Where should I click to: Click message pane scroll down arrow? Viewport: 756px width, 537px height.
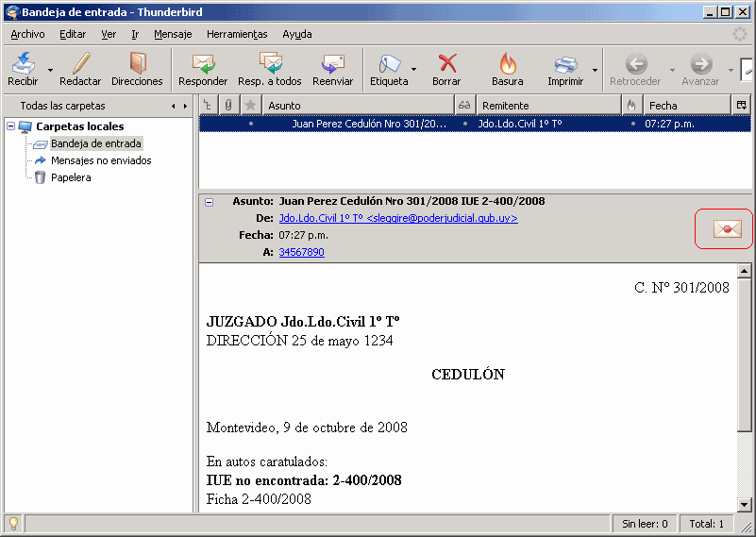coord(745,505)
